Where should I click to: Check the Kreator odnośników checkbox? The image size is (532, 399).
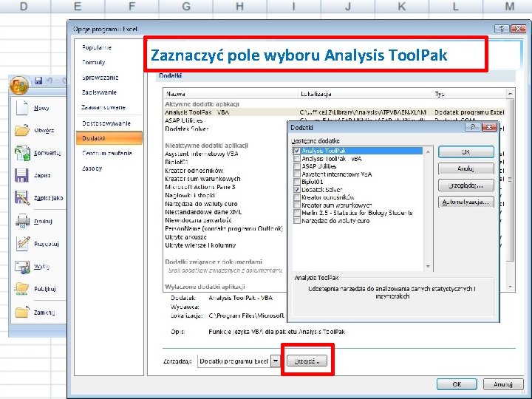point(297,197)
